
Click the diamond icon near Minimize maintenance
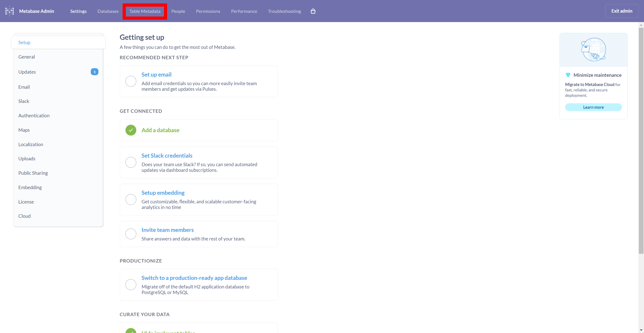point(568,75)
